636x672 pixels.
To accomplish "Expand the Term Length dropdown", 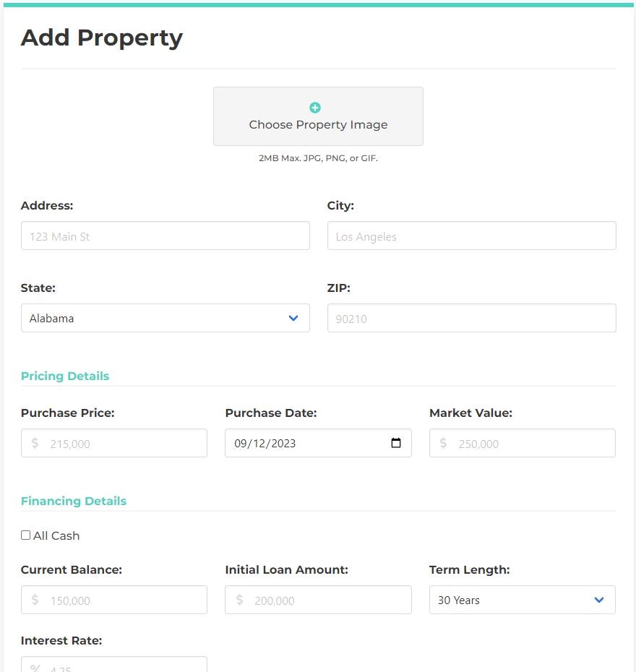I will 522,600.
